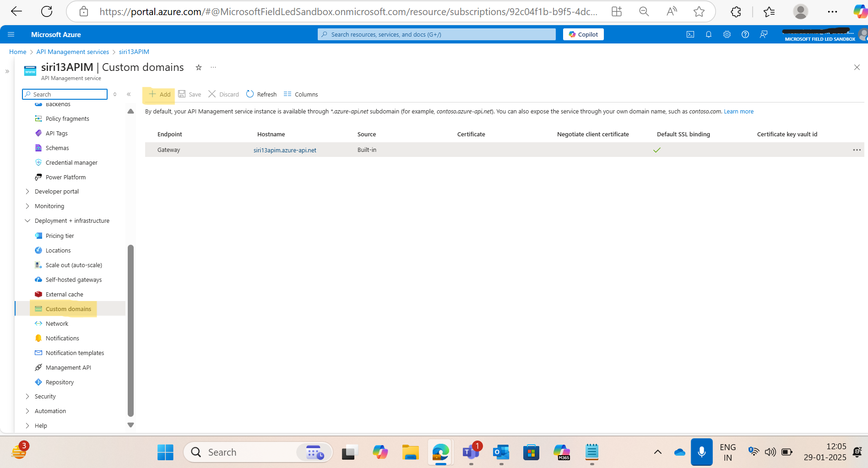Sort table by Endpoint column header
Screen dimensions: 868x468
[x=170, y=134]
